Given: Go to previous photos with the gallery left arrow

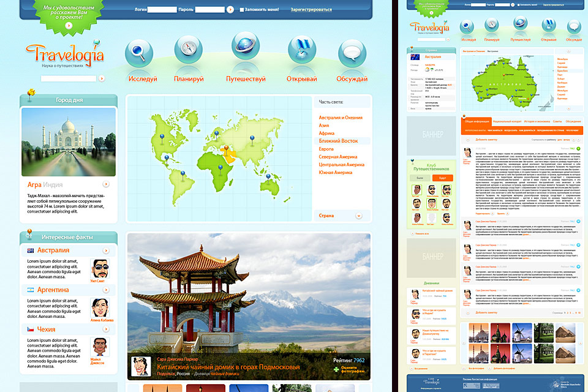Looking at the screenshot, I should coord(464,343).
